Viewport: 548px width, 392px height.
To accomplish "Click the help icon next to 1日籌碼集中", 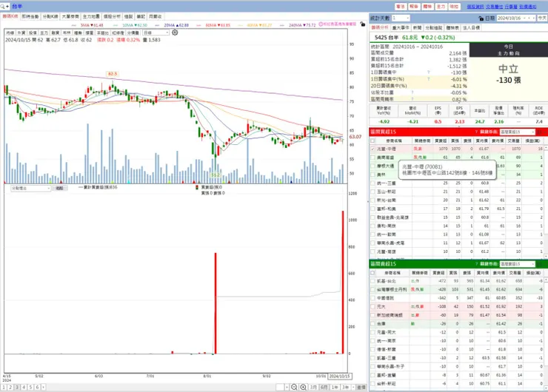I will click(429, 72).
